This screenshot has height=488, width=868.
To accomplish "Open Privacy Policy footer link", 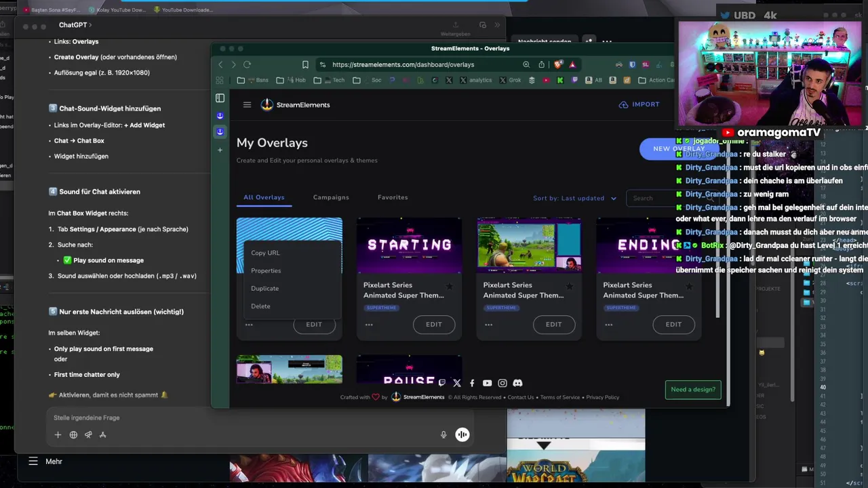I will point(603,397).
